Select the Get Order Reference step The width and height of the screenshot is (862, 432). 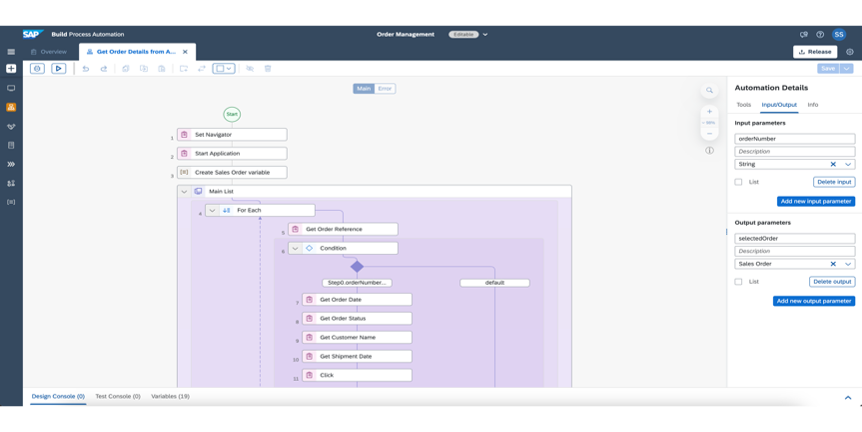342,229
